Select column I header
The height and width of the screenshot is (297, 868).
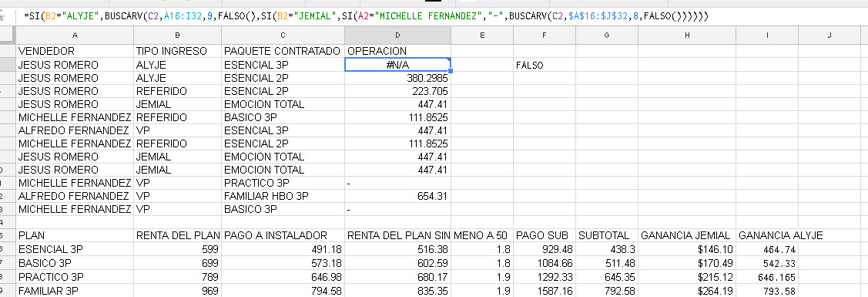(x=767, y=35)
